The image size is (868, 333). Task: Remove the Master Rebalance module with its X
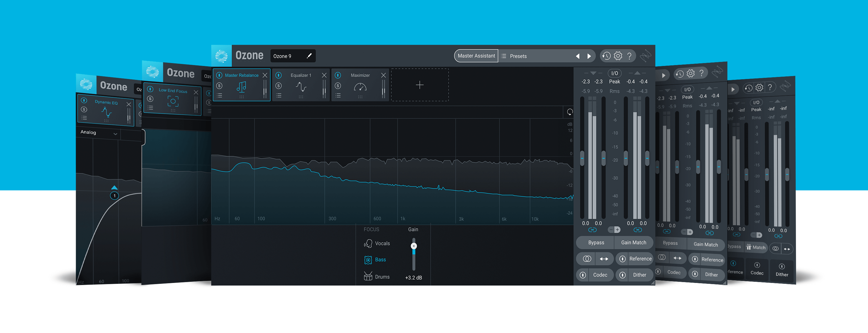pos(265,75)
